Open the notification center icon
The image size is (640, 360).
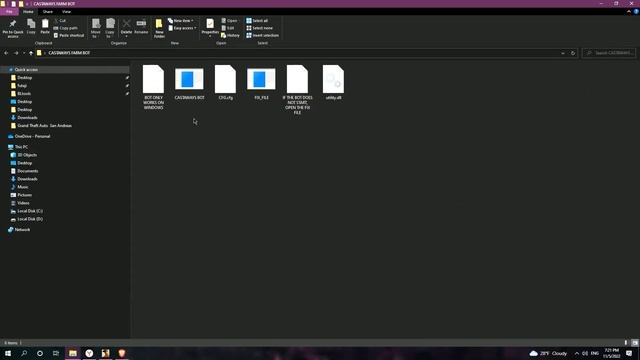[629, 353]
